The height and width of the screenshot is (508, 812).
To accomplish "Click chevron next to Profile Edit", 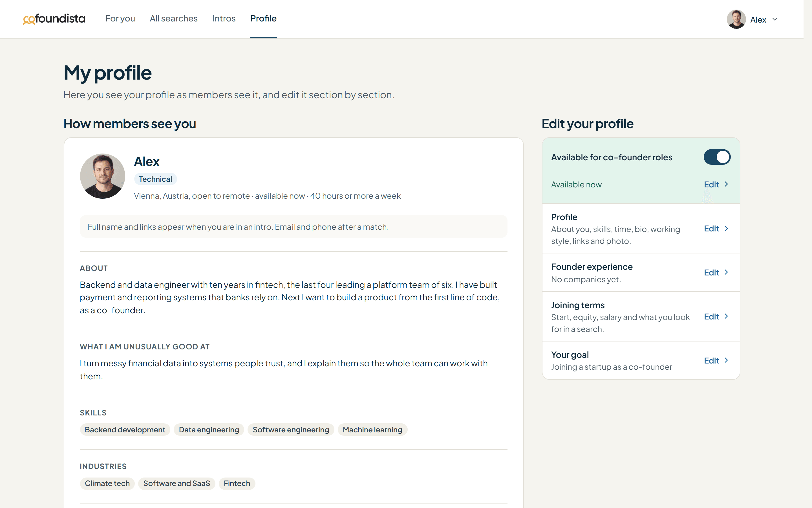I will pyautogui.click(x=727, y=229).
